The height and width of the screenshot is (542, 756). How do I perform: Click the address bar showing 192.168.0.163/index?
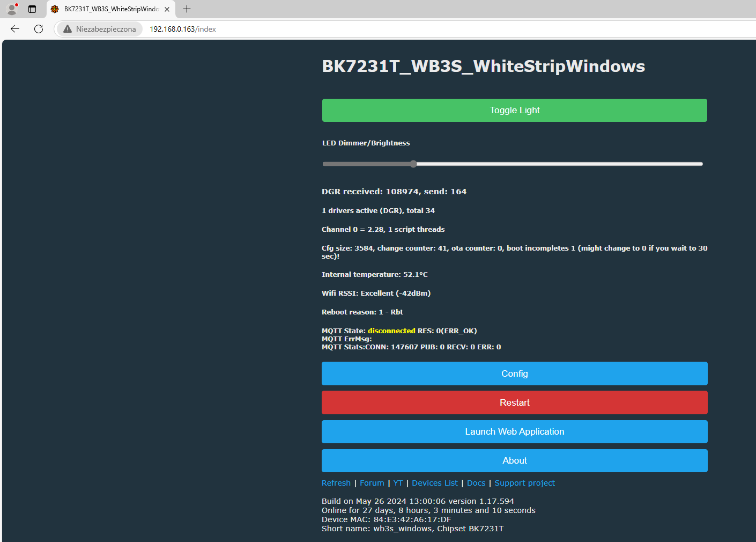click(183, 29)
